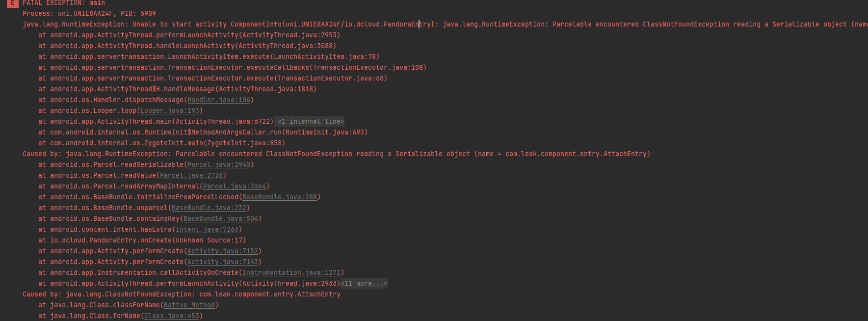Screen dimensions: 868x321
Task: Click the "Caused by: java.lang.ClassNotFoundException" line
Action: pos(181,294)
